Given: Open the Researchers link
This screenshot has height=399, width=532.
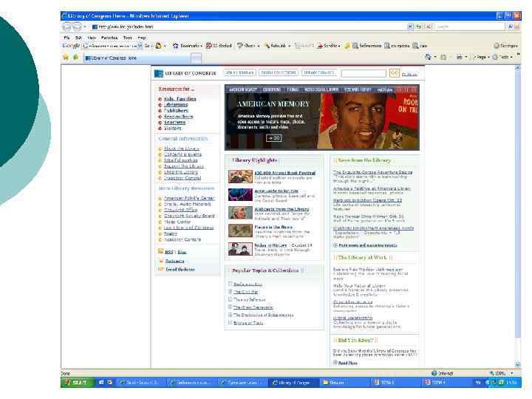Looking at the screenshot, I should point(179,117).
